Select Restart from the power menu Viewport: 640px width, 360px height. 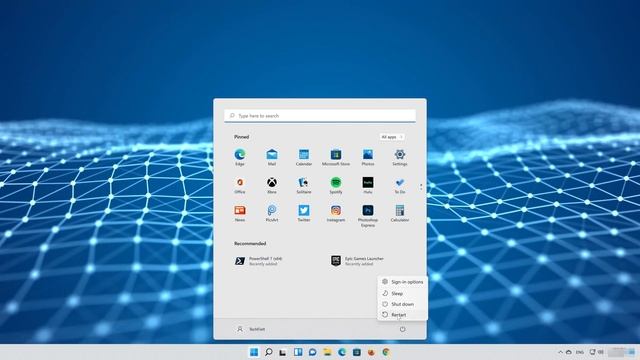coord(402,315)
